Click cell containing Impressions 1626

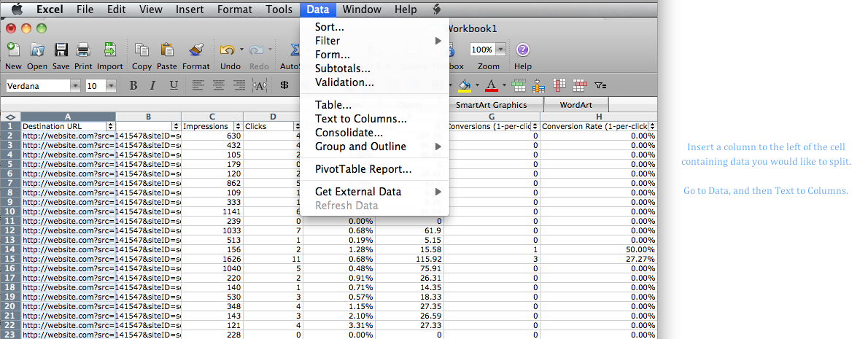click(x=212, y=259)
